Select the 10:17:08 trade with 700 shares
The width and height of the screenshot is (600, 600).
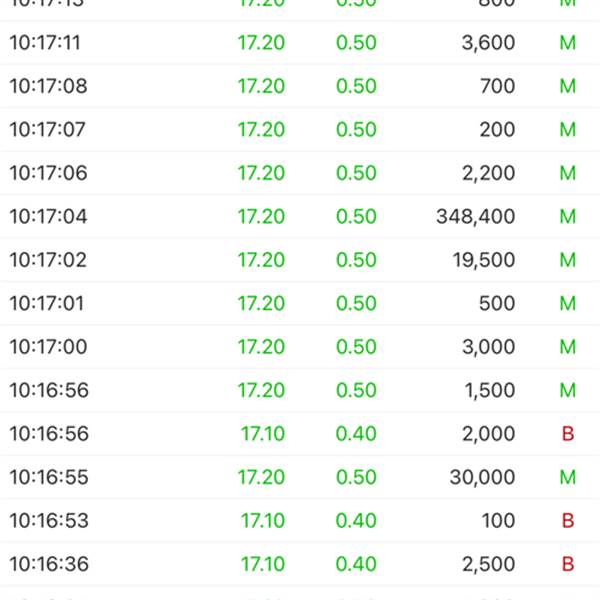pos(300,86)
